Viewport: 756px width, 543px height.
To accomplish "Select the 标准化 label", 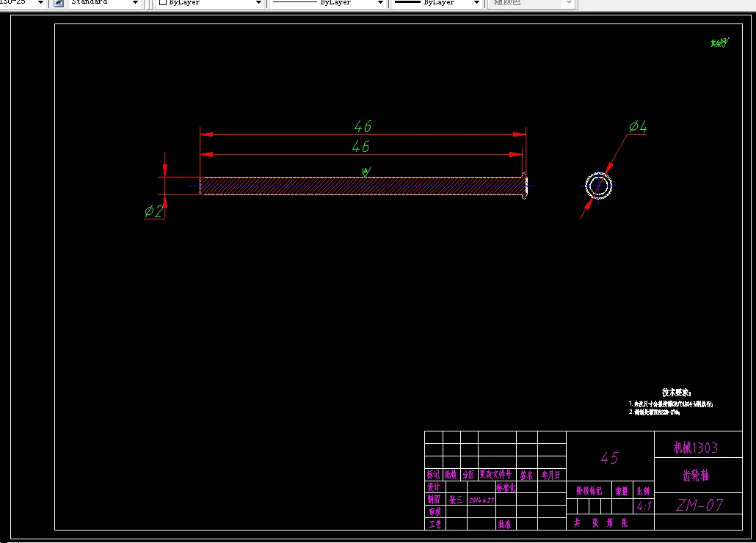I will coord(506,487).
